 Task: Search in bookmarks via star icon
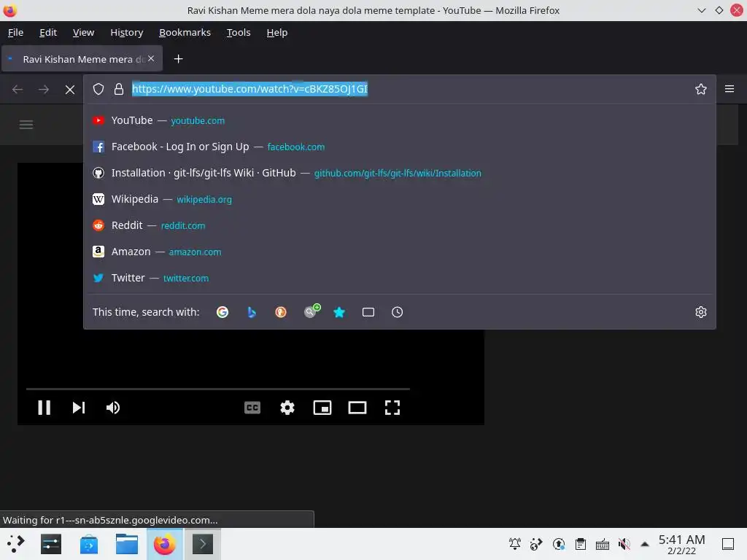[339, 312]
